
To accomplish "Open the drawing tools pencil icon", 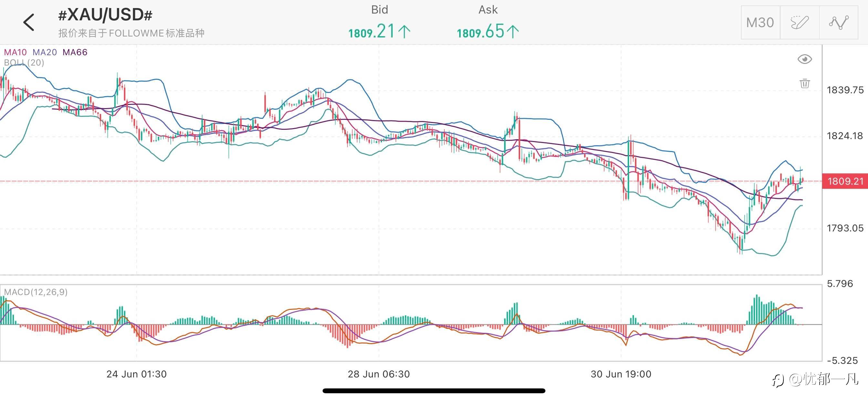I will coord(799,23).
